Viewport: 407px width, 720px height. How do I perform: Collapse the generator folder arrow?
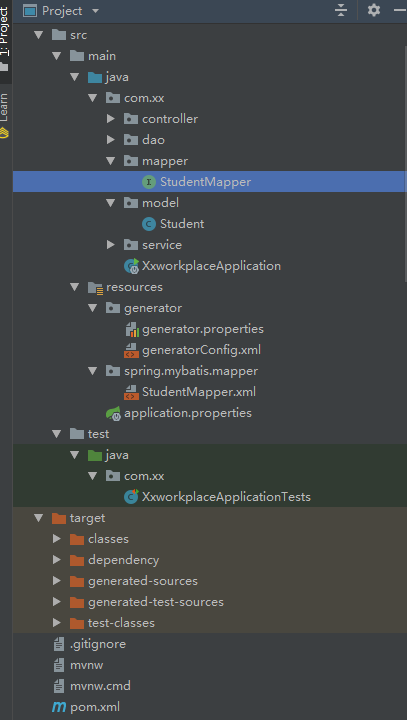click(92, 308)
